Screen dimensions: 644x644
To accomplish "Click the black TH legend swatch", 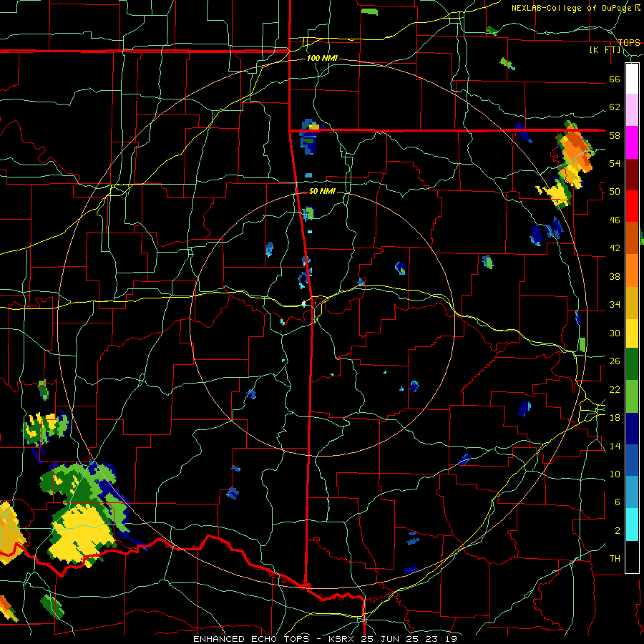I will coord(632,557).
